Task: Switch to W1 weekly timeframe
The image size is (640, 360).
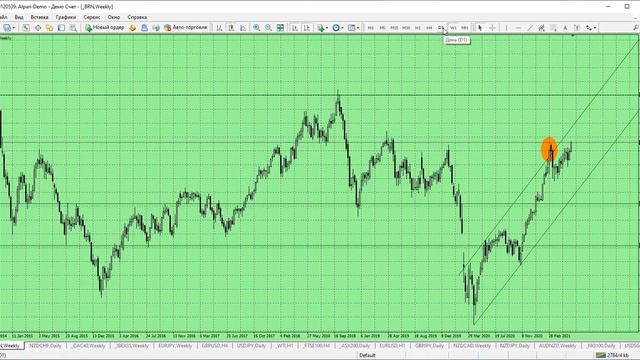Action: click(453, 28)
